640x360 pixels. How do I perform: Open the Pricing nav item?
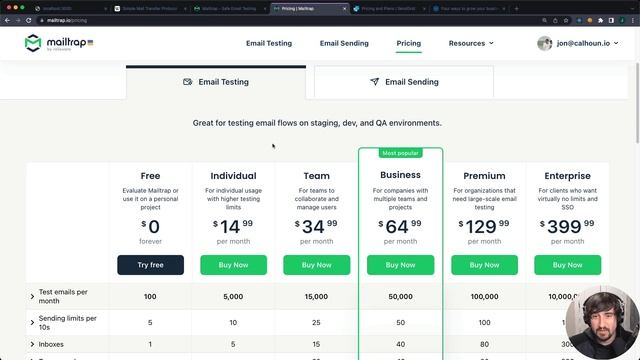point(409,43)
